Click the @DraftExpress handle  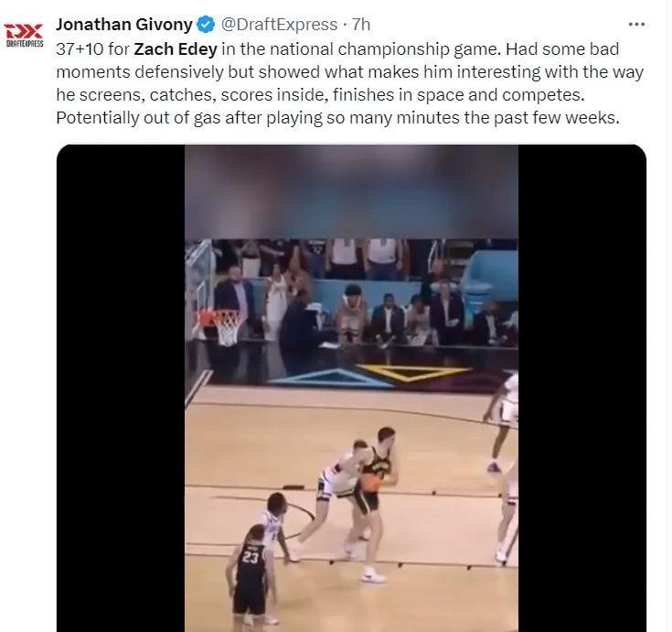[x=279, y=25]
